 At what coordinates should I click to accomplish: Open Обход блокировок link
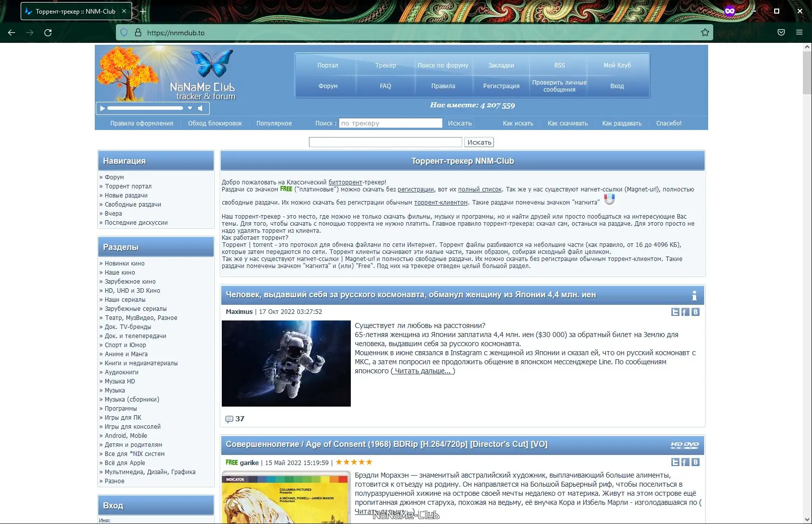tap(215, 123)
